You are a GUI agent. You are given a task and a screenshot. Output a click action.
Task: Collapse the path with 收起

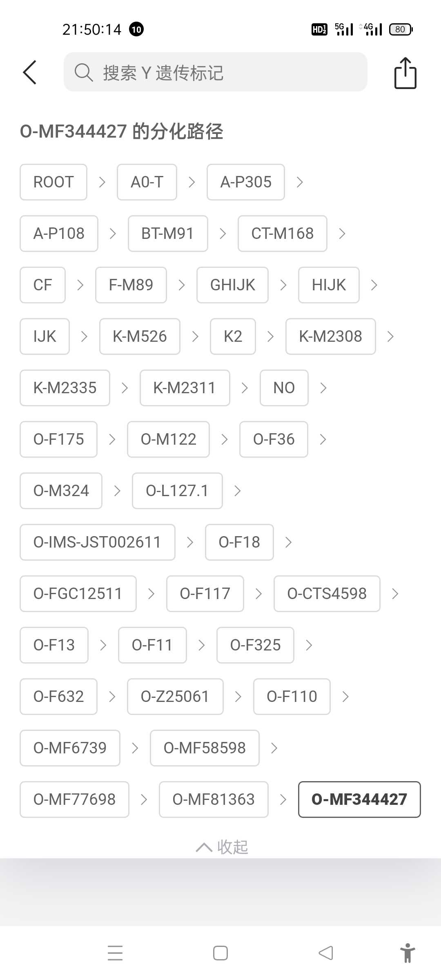coord(222,847)
